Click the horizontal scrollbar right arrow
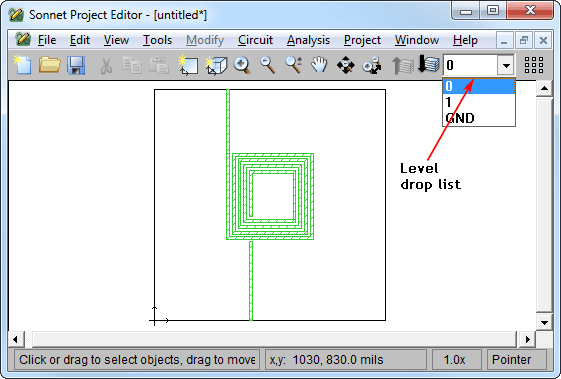Screen dimensions: 561x379 (x=528, y=339)
